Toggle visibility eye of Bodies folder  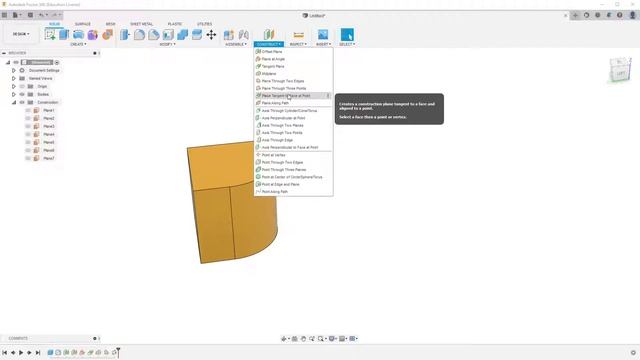(22, 94)
